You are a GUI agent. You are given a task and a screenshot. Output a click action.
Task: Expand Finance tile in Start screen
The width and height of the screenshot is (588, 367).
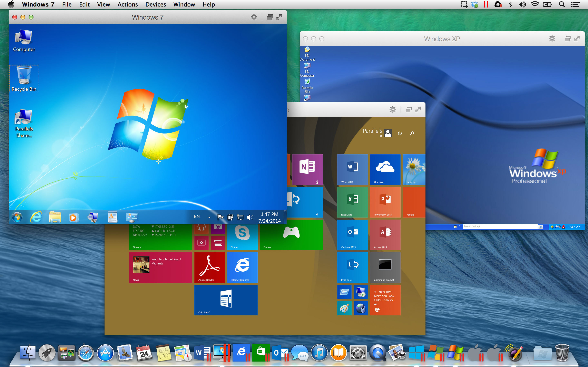pyautogui.click(x=161, y=237)
